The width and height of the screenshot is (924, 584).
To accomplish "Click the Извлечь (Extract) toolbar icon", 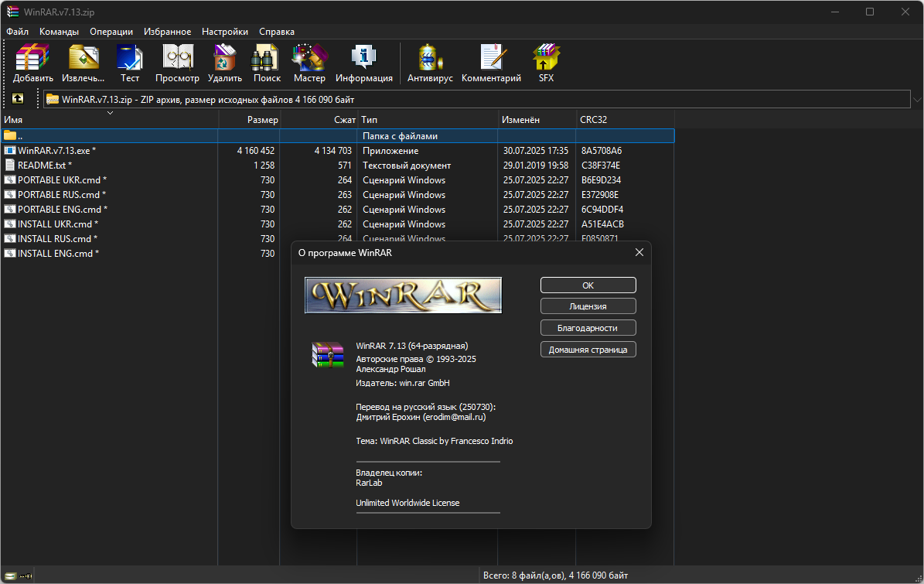I will 83,63.
